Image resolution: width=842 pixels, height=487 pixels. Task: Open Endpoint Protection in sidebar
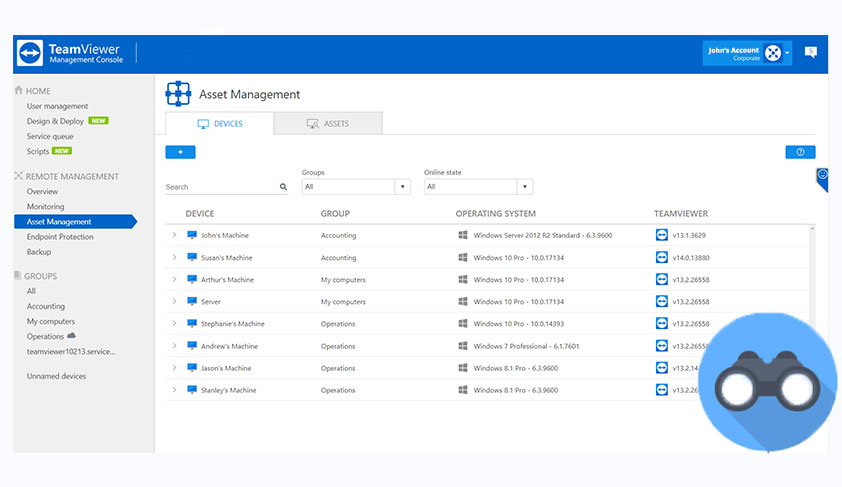60,237
